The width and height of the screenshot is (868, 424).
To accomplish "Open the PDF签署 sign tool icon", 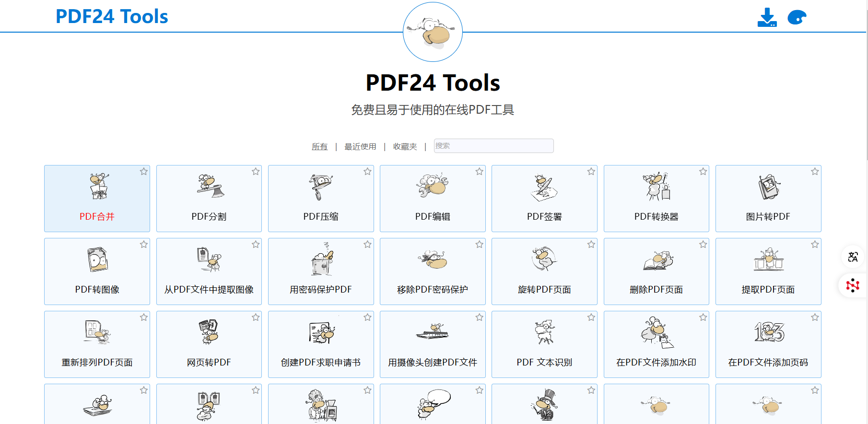I will [x=544, y=188].
